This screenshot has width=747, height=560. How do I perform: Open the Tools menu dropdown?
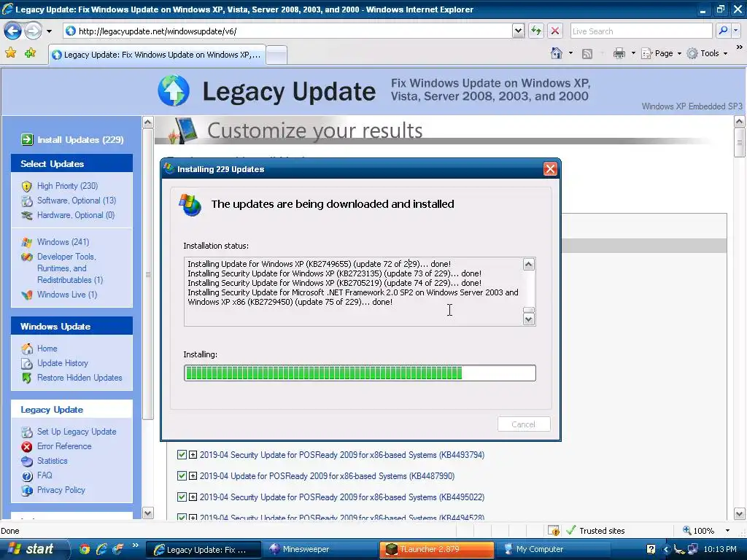coord(707,53)
